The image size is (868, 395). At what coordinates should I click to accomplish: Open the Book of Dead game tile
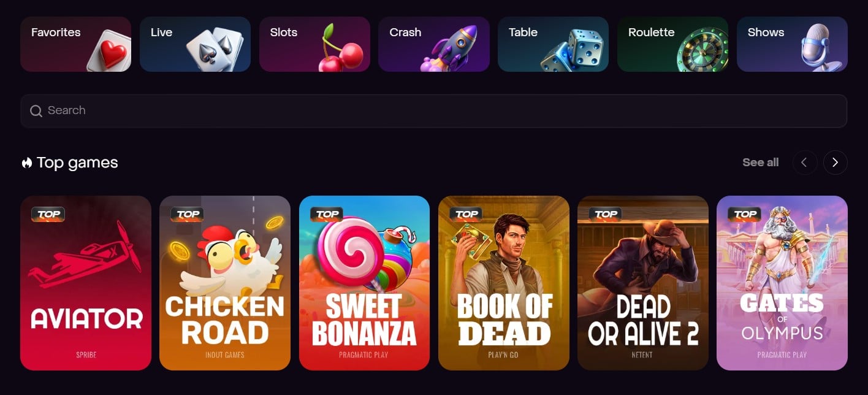pos(504,283)
